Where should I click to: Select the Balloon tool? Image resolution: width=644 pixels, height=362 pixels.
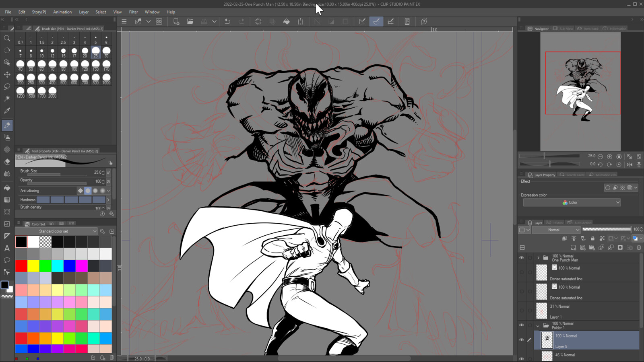[x=7, y=260]
